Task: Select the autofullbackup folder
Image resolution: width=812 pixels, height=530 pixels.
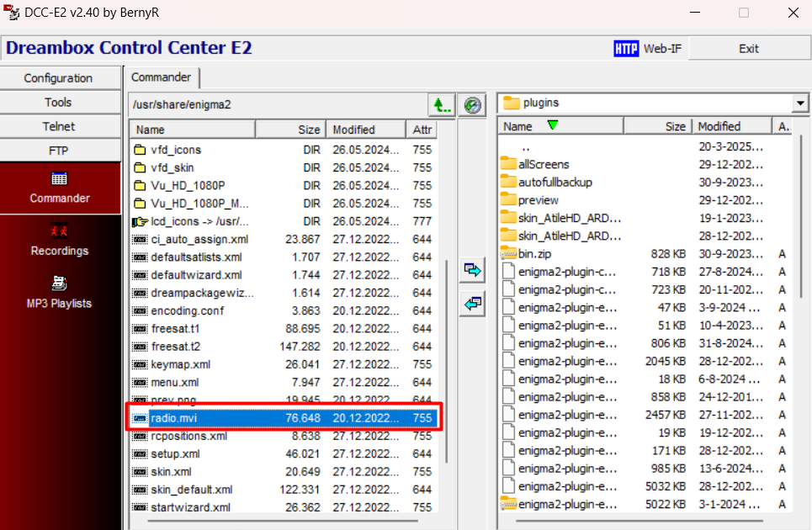Action: point(555,182)
